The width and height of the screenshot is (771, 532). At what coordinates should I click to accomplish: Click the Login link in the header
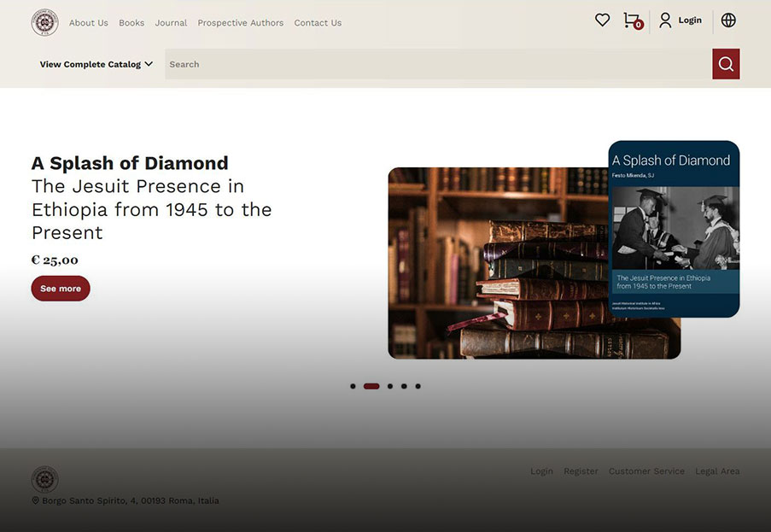coord(690,20)
